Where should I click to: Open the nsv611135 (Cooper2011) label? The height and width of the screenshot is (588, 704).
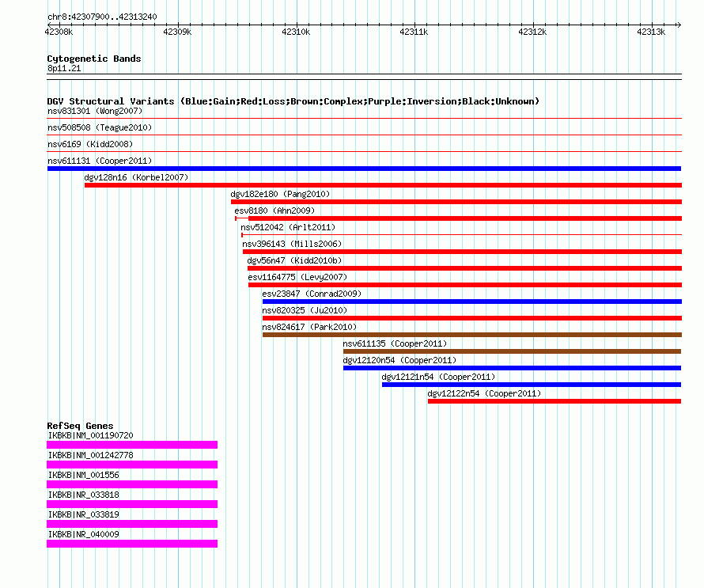point(395,343)
